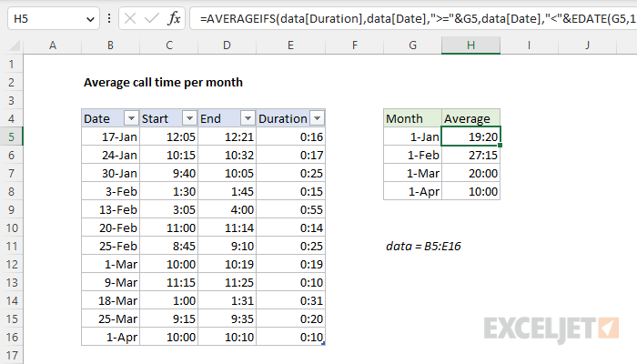This screenshot has height=364, width=637.
Task: Select the '1-Apr' cell in Month column
Action: [x=413, y=191]
